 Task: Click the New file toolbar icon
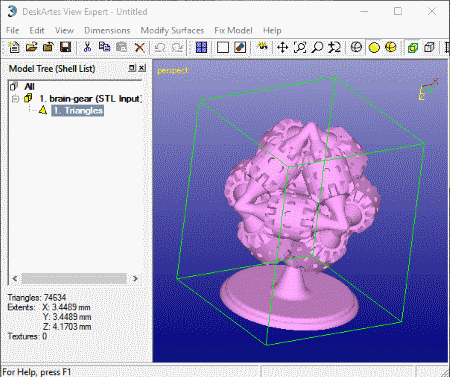[x=14, y=47]
